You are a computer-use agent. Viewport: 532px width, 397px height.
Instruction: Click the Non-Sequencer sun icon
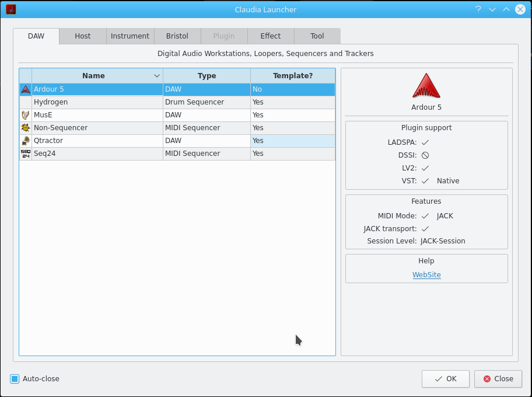26,128
